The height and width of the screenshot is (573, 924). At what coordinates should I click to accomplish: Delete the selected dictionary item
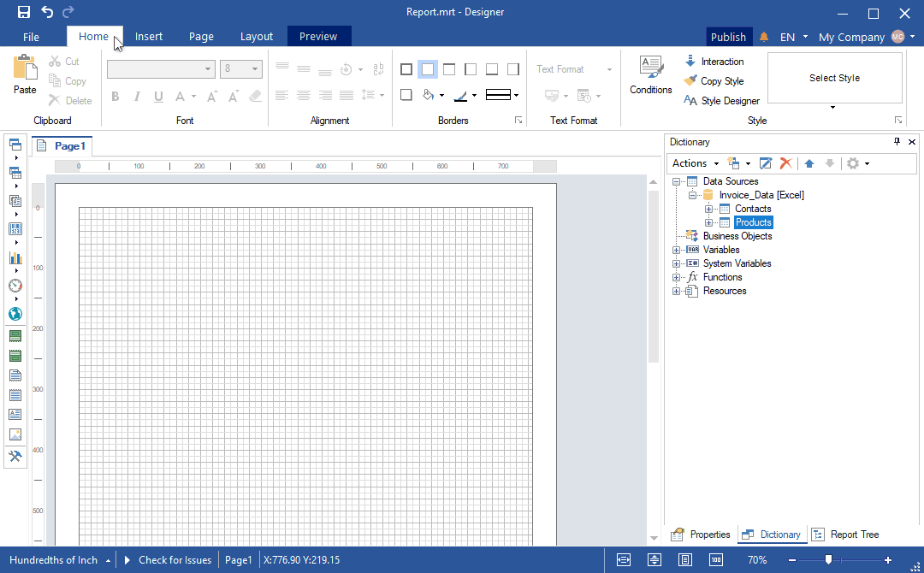[x=785, y=163]
